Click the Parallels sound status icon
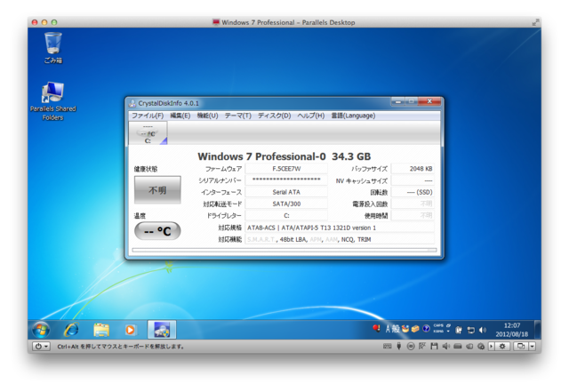The height and width of the screenshot is (392, 569). pyautogui.click(x=446, y=347)
